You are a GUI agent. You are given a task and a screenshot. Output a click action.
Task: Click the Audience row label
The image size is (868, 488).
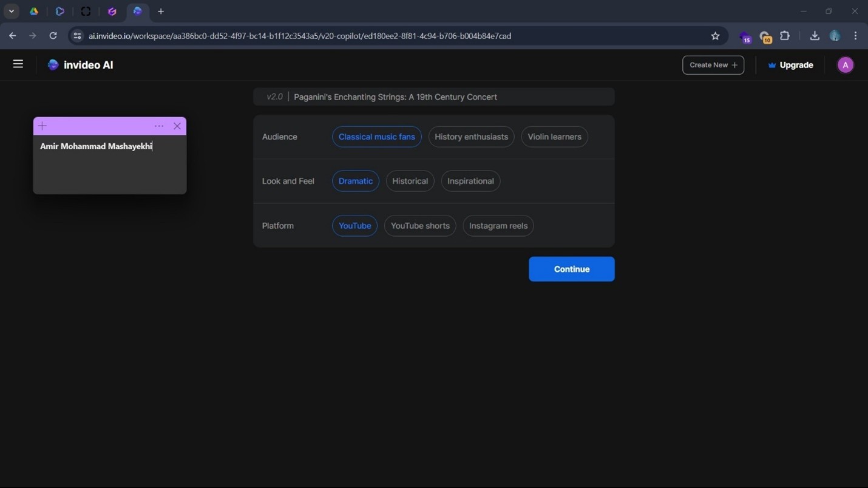click(280, 137)
